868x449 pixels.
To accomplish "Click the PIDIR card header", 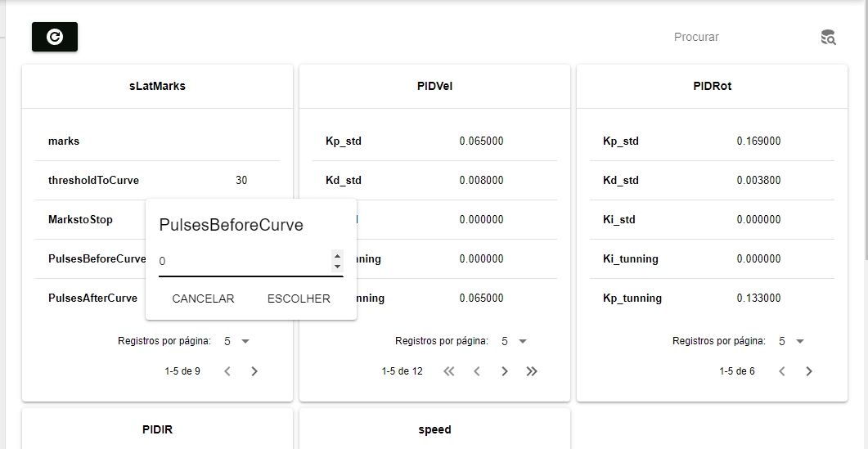I will [157, 429].
